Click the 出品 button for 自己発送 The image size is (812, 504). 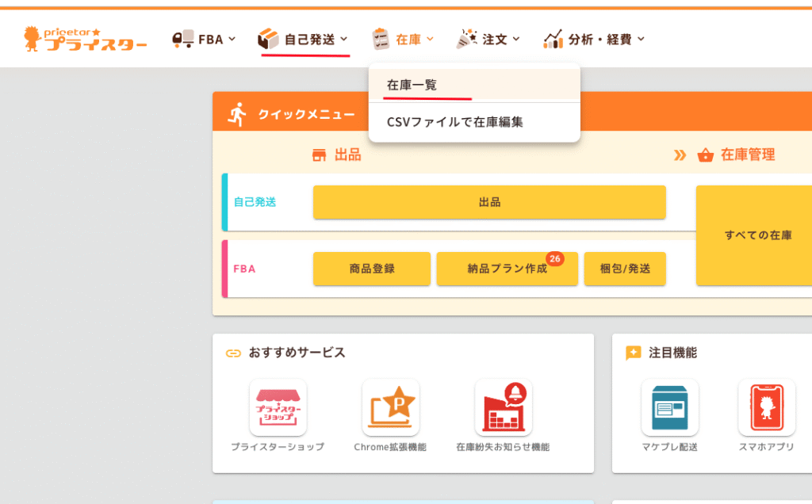click(x=489, y=202)
